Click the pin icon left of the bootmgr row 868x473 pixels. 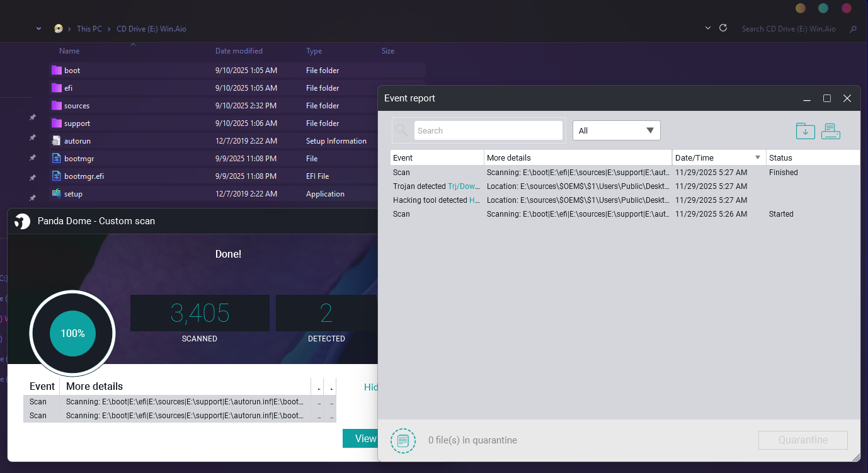pos(33,158)
